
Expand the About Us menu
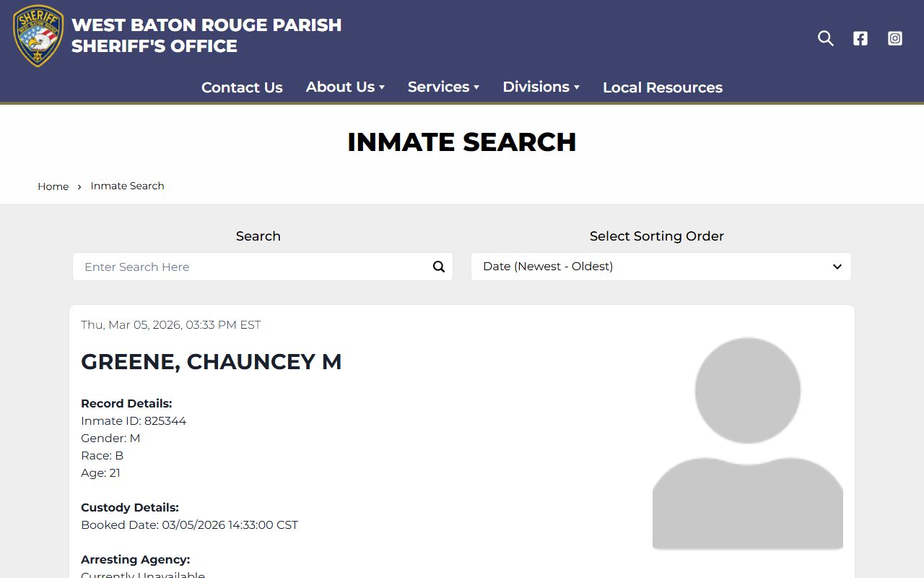[345, 87]
